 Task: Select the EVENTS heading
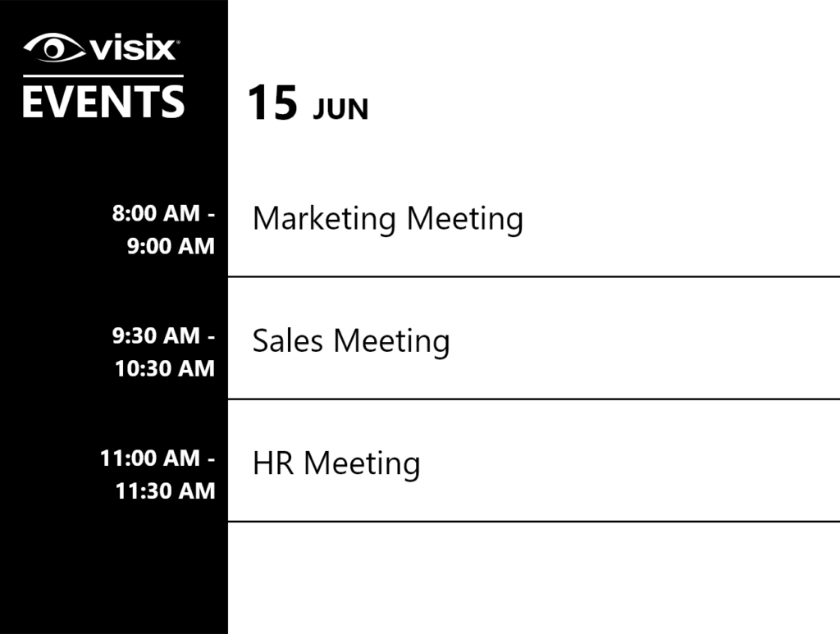pyautogui.click(x=103, y=102)
